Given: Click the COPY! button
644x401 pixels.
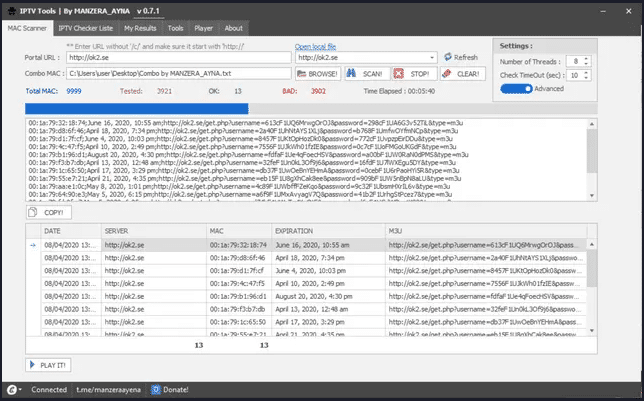Looking at the screenshot, I should [x=47, y=213].
